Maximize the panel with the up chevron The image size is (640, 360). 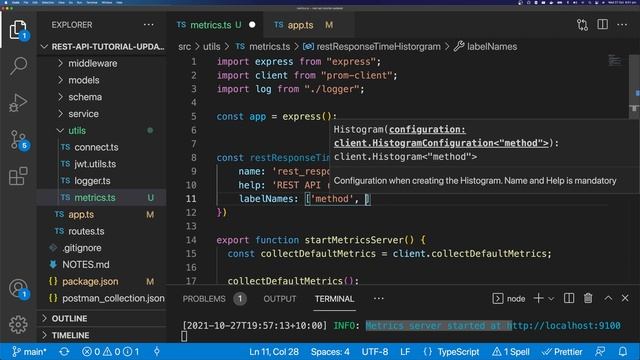pos(608,298)
